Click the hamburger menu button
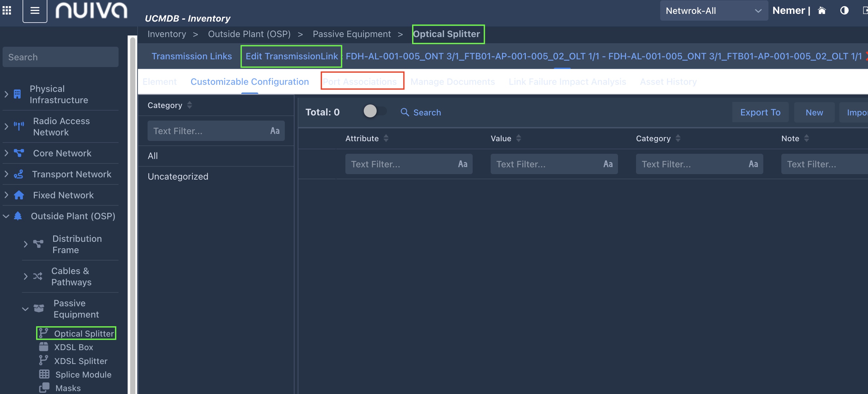868x394 pixels. pyautogui.click(x=35, y=10)
